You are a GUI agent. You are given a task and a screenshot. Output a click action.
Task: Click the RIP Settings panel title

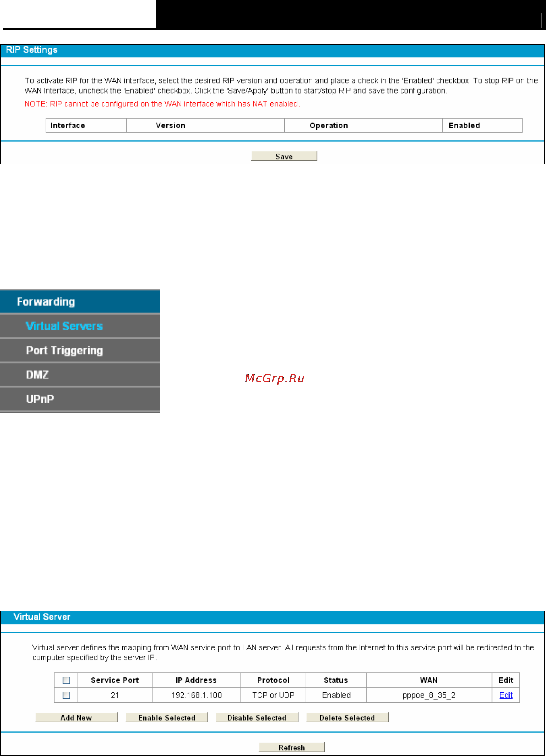(x=32, y=50)
